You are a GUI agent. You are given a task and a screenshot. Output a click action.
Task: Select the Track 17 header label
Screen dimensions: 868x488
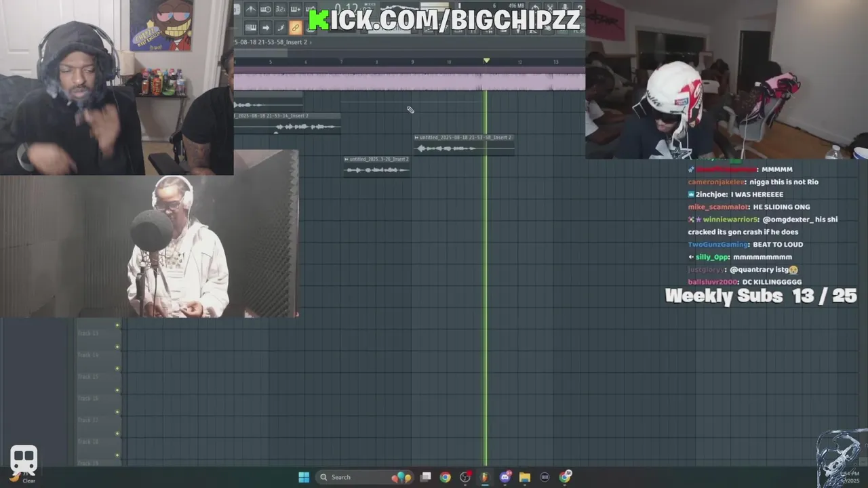(88, 420)
